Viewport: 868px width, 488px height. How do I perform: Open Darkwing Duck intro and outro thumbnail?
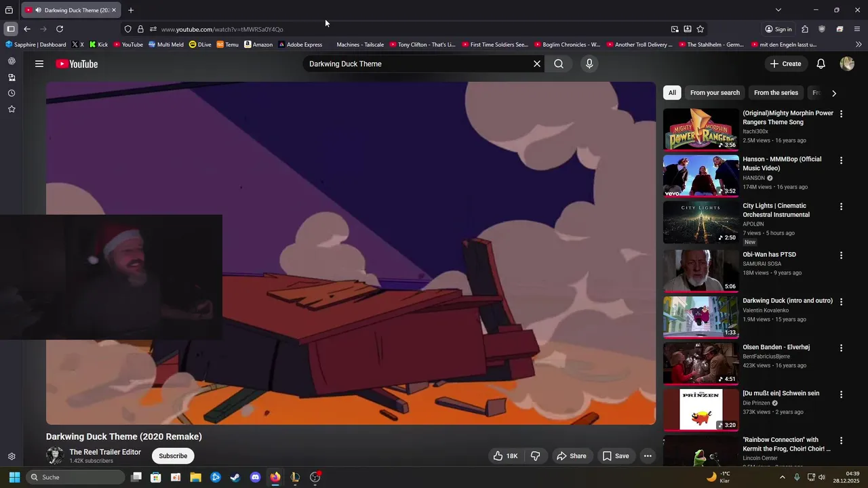pyautogui.click(x=701, y=317)
